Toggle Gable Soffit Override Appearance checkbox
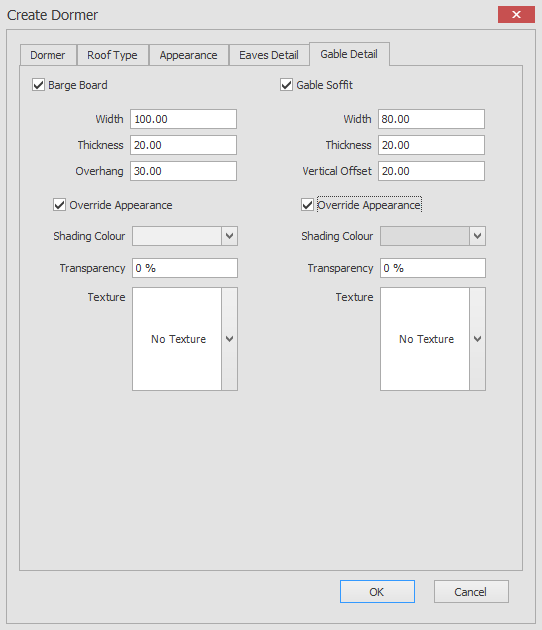The height and width of the screenshot is (630, 542). 307,205
